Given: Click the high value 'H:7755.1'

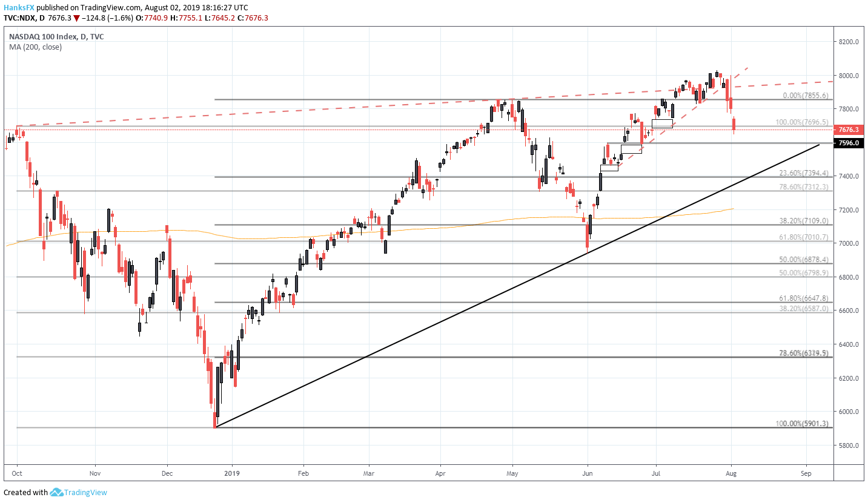Looking at the screenshot, I should tap(188, 18).
